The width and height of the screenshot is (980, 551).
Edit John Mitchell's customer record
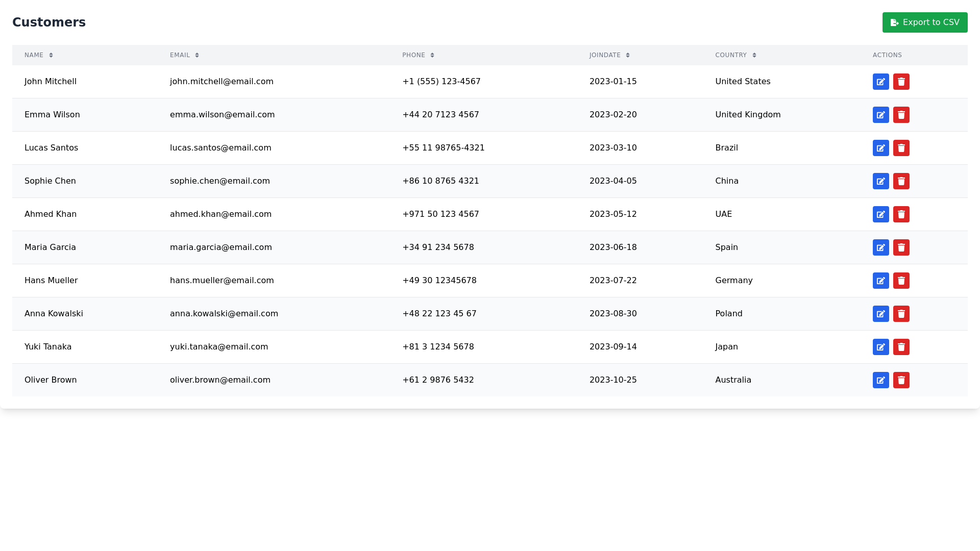(880, 82)
